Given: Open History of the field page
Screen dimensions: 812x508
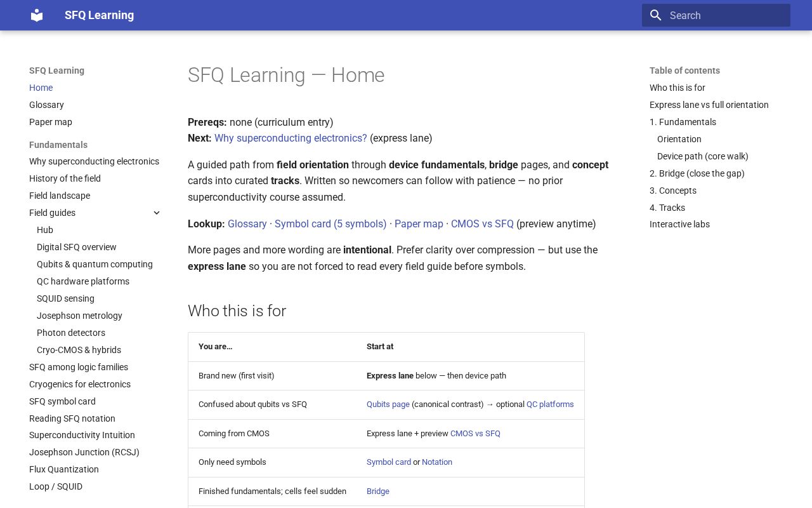Looking at the screenshot, I should click(x=65, y=178).
